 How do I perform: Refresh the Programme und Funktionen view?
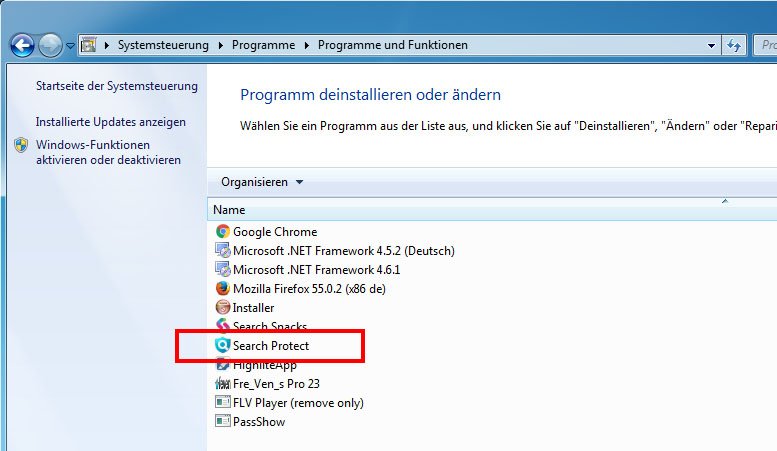point(734,46)
